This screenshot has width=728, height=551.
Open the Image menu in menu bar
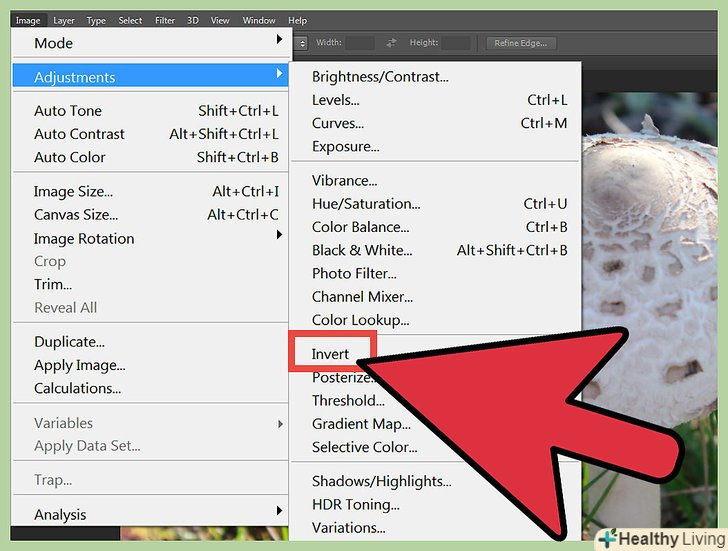click(28, 20)
